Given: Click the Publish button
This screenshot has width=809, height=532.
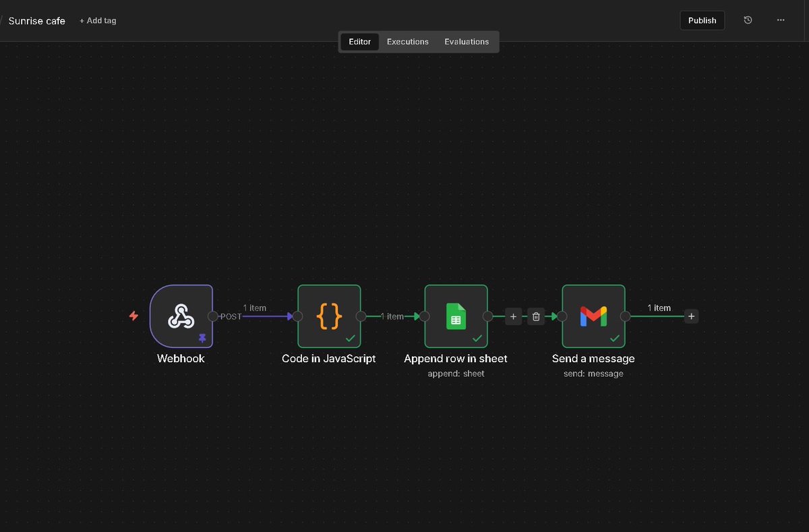Looking at the screenshot, I should tap(702, 20).
